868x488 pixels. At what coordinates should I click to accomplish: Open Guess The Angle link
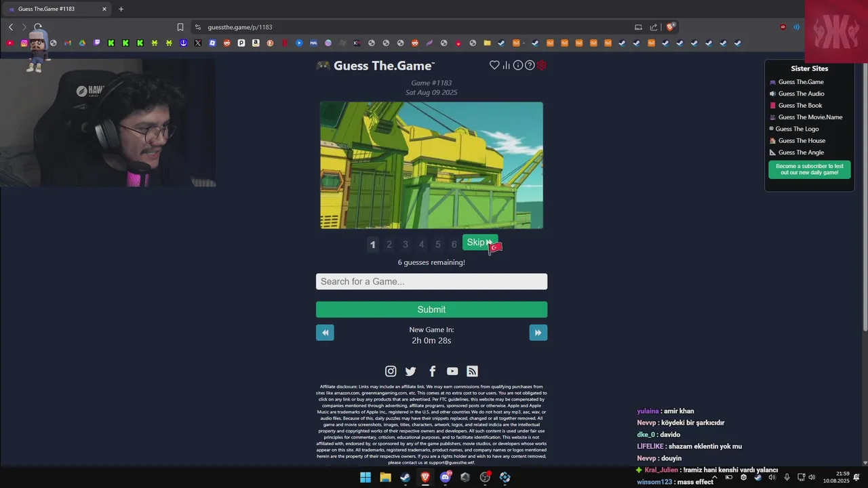(x=801, y=152)
